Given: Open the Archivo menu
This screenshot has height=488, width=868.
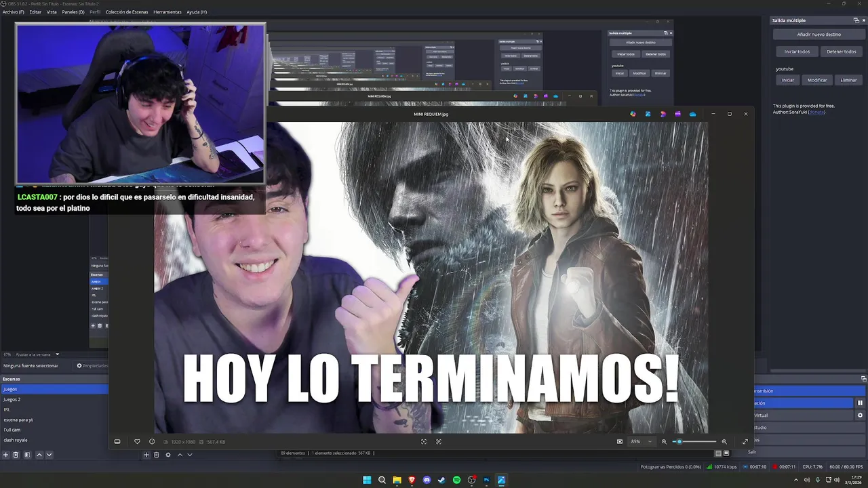Looking at the screenshot, I should coord(13,12).
